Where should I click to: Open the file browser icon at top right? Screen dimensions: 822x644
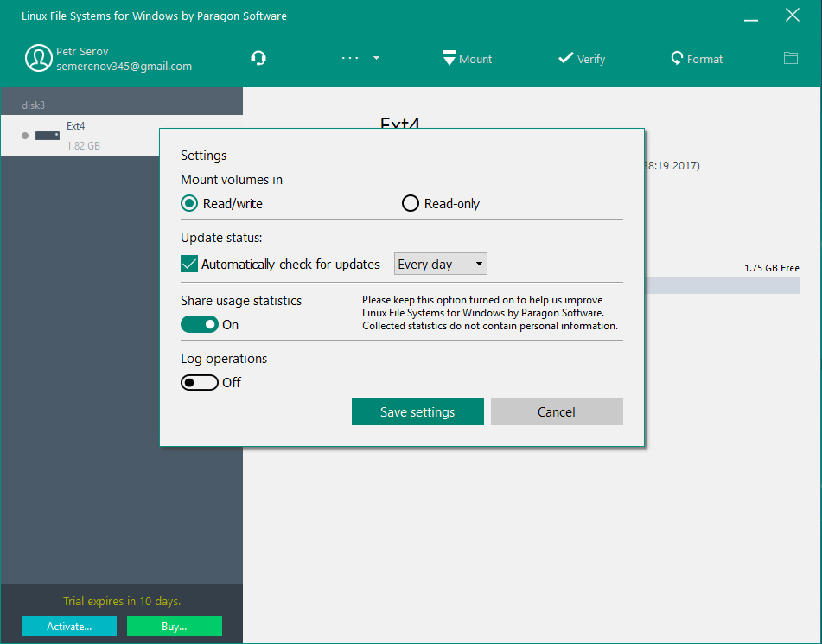[790, 57]
